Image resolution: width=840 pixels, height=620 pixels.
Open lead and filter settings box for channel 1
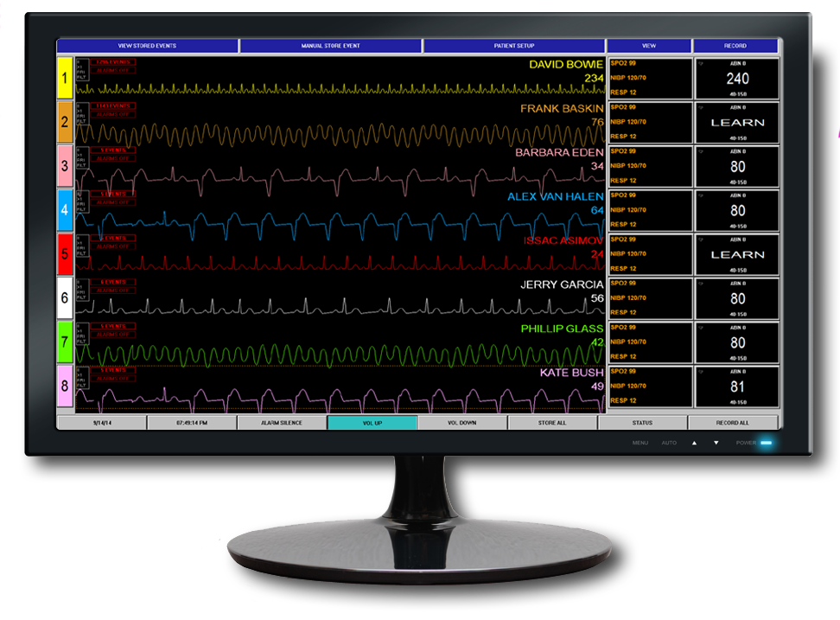pos(82,70)
